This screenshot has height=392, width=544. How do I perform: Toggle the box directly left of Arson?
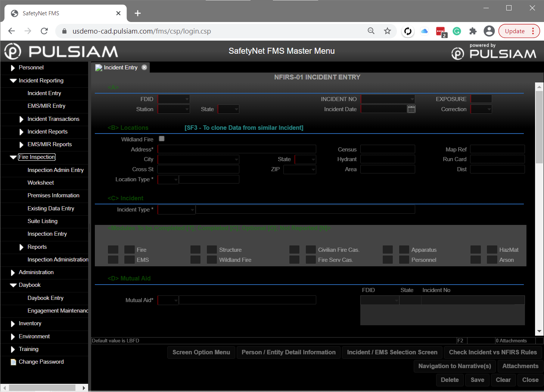[x=492, y=260]
